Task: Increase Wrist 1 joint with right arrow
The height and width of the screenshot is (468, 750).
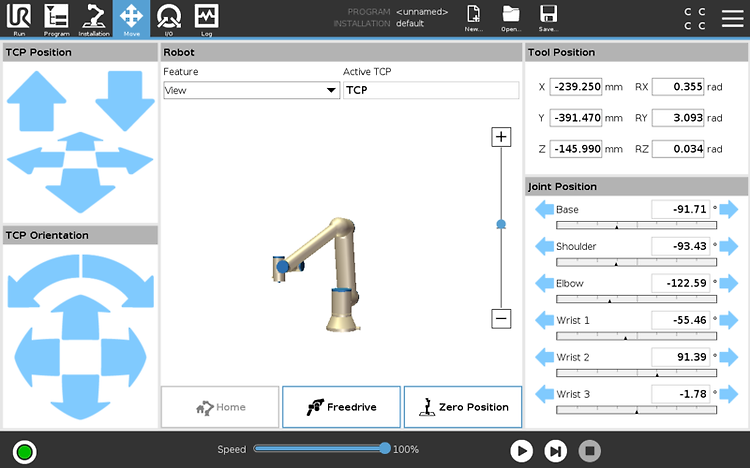Action: (728, 320)
